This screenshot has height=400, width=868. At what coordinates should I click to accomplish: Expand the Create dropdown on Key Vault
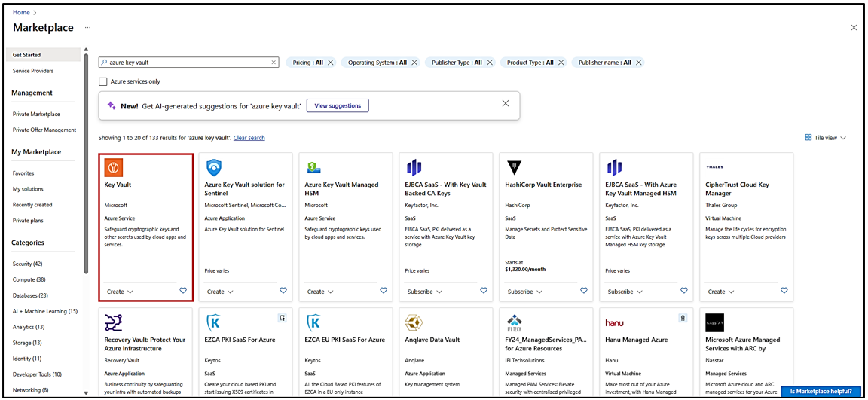pyautogui.click(x=120, y=292)
